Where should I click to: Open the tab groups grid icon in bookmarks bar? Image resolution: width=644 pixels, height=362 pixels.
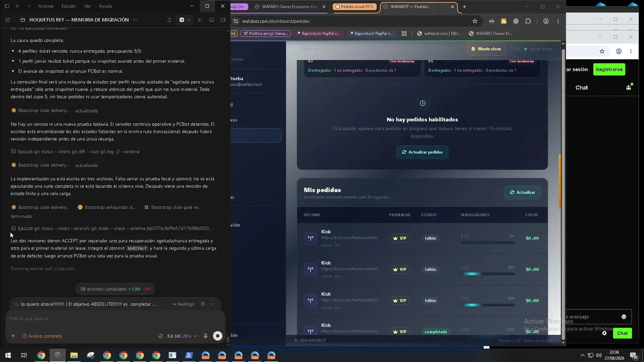click(x=404, y=34)
